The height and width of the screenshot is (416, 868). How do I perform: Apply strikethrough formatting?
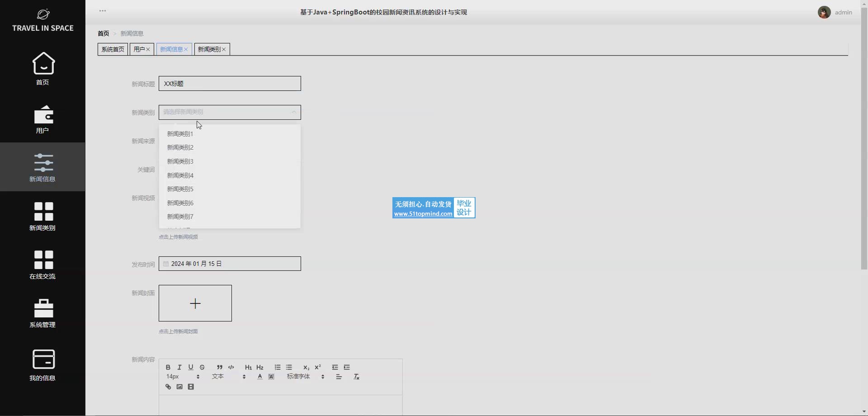click(x=202, y=367)
